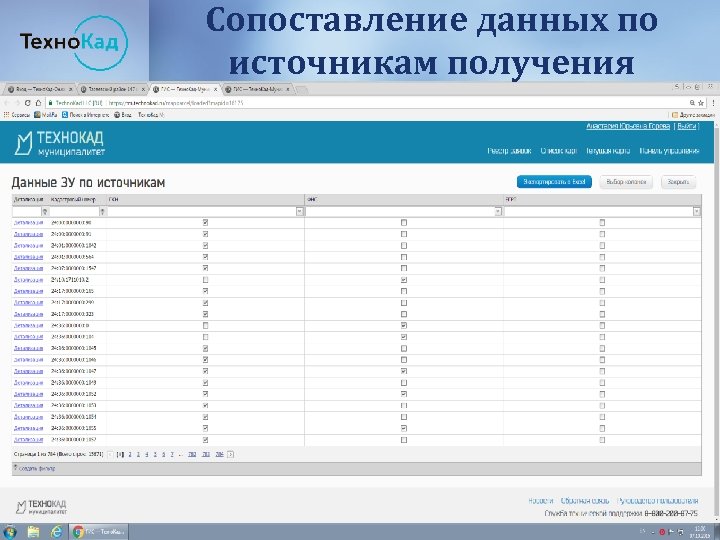Open the user name profile link
720x540 pixels.
tap(628, 126)
